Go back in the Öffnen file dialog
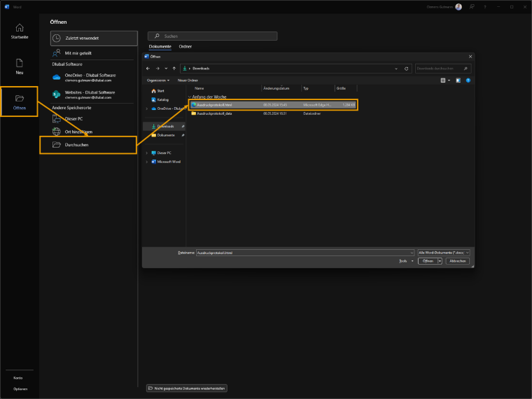 [148, 69]
